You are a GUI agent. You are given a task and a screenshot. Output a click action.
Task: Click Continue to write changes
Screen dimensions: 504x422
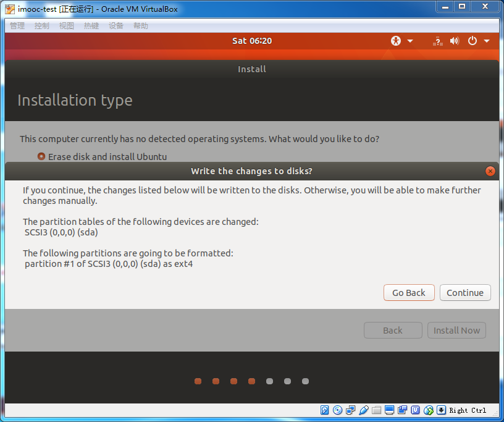coord(465,293)
